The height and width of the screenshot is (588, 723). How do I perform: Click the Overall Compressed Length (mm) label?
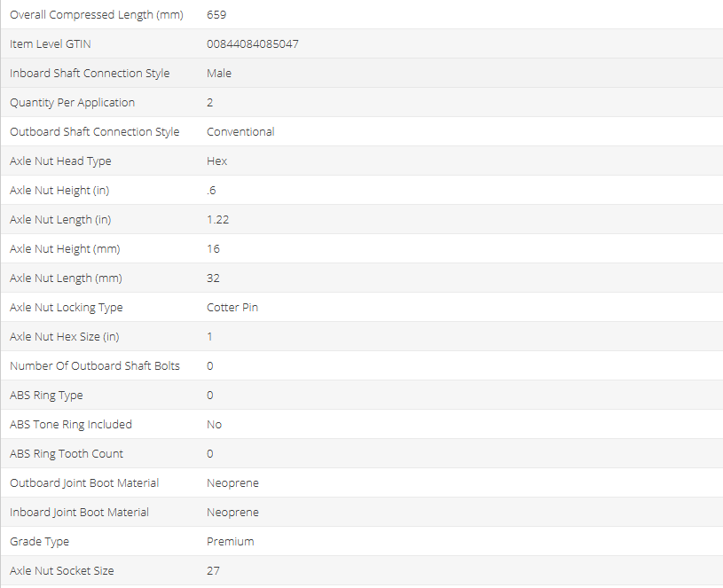(96, 15)
